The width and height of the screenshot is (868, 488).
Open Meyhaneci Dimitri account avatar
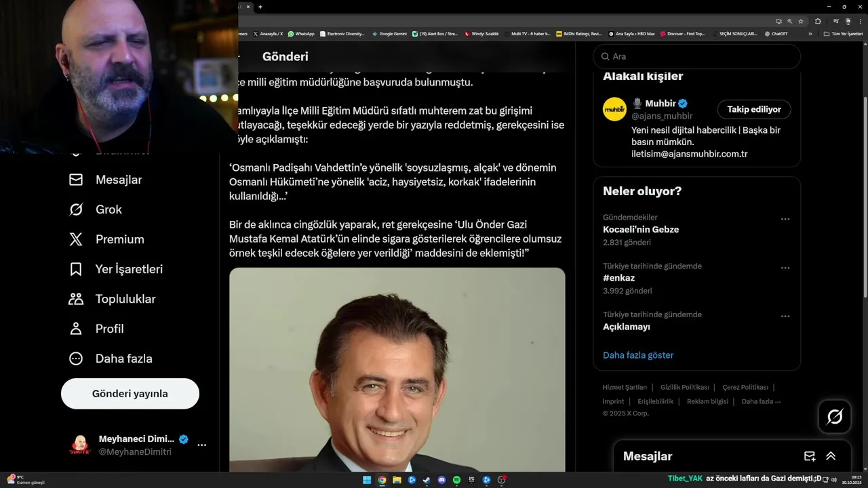pyautogui.click(x=80, y=445)
